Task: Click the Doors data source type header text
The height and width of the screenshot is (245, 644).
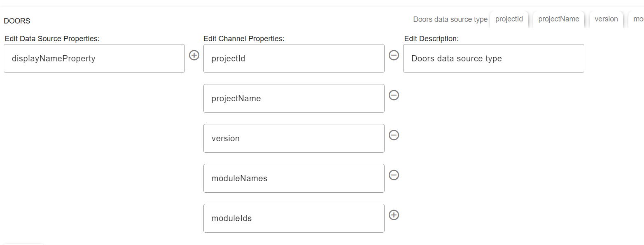Action: coord(450,19)
